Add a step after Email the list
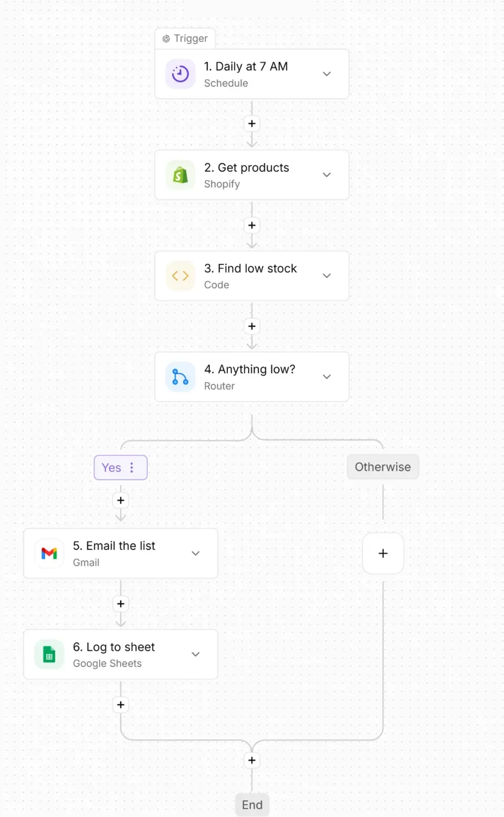 [x=121, y=604]
